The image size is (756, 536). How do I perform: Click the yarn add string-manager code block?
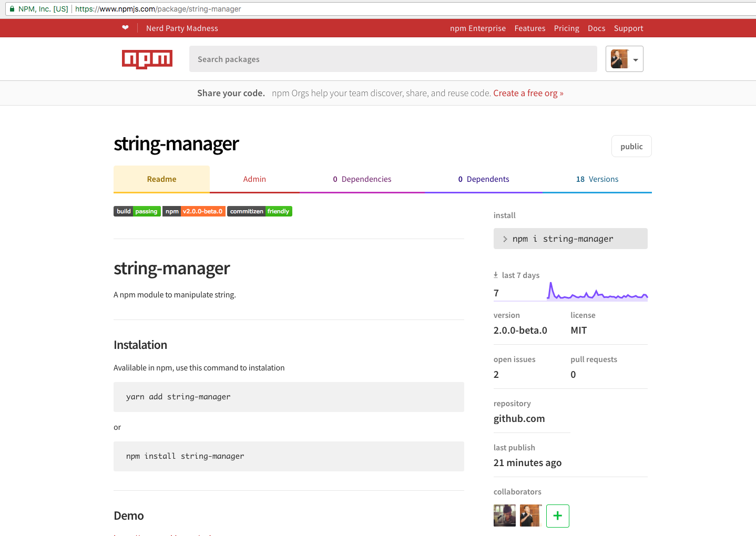pyautogui.click(x=289, y=397)
